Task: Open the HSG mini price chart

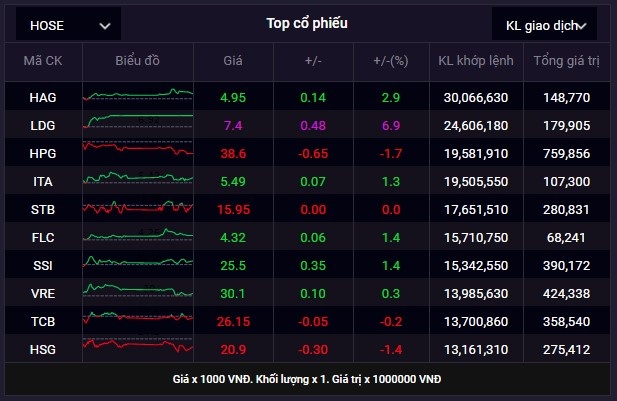Action: click(138, 348)
